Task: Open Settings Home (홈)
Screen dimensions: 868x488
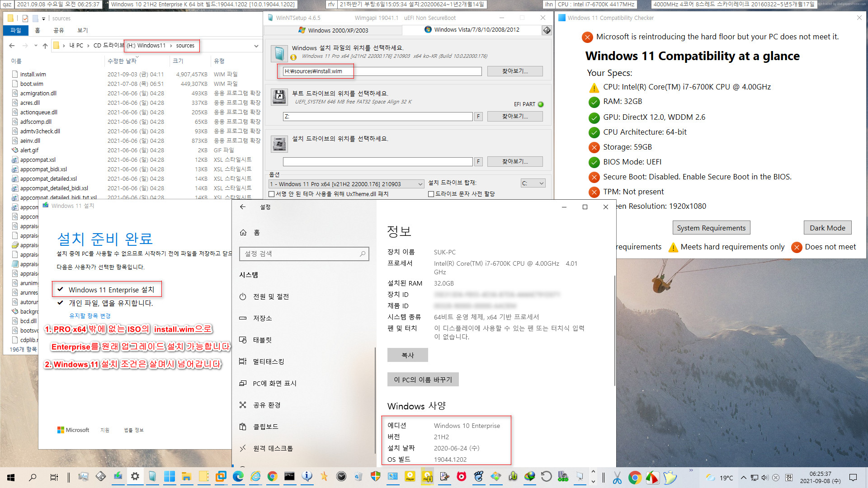Action: pos(250,233)
